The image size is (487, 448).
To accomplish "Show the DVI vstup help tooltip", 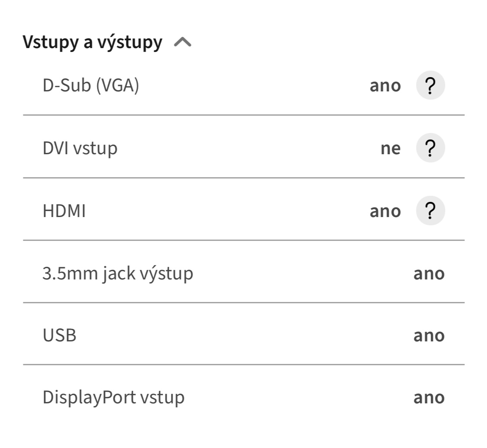I will point(430,148).
